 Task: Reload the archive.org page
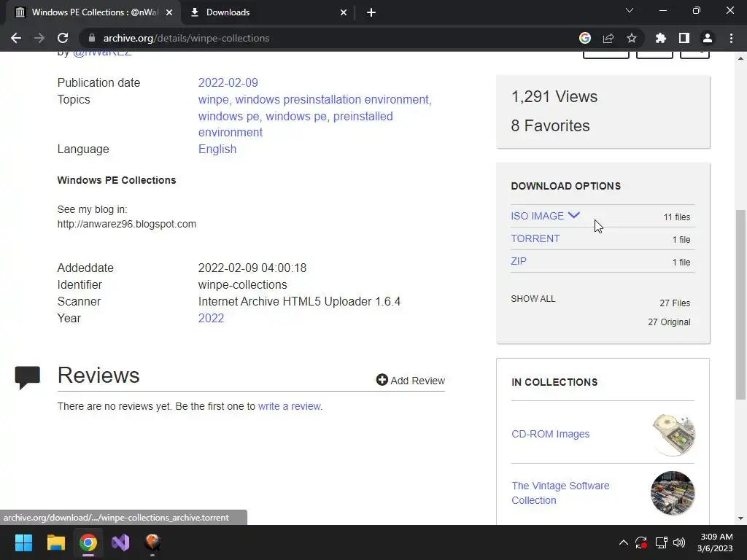pos(63,38)
